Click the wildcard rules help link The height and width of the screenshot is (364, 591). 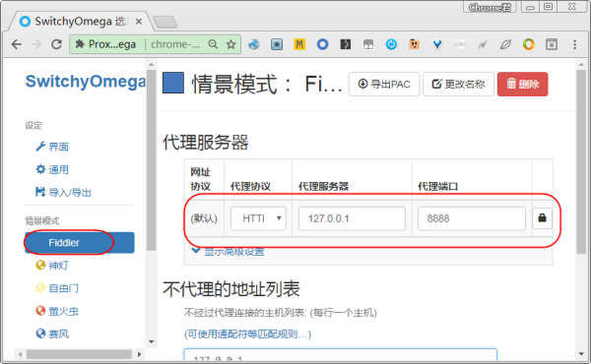[x=247, y=334]
